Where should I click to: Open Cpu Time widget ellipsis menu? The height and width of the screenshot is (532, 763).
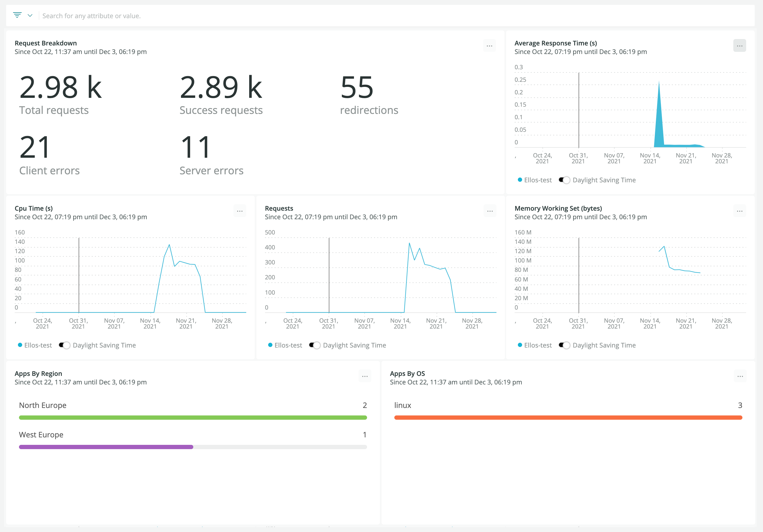click(240, 211)
